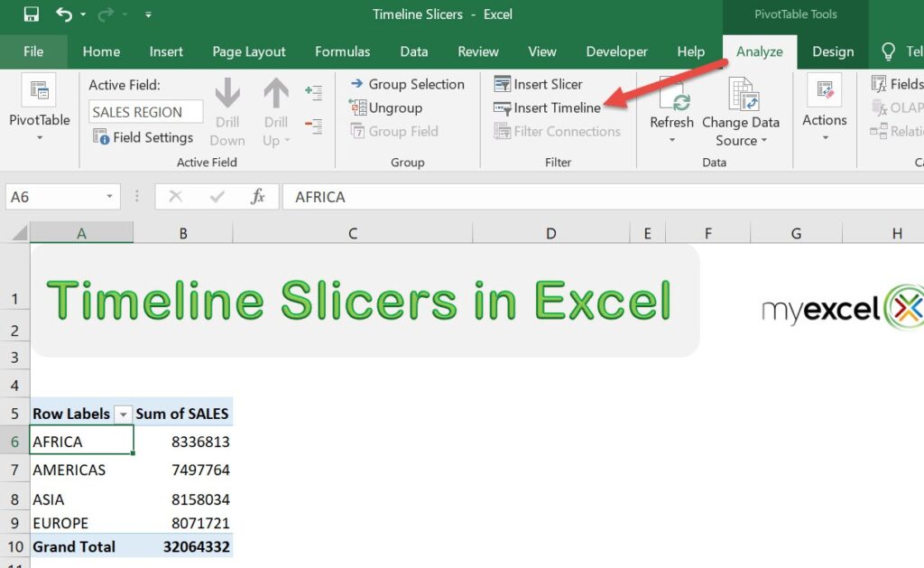924x568 pixels.
Task: Click the Undo arrow icon
Action: point(64,14)
